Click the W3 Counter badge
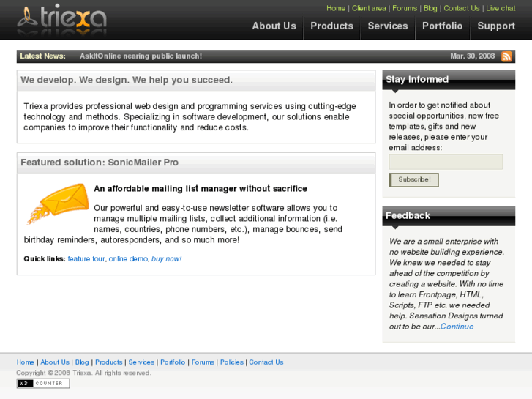 point(43,384)
